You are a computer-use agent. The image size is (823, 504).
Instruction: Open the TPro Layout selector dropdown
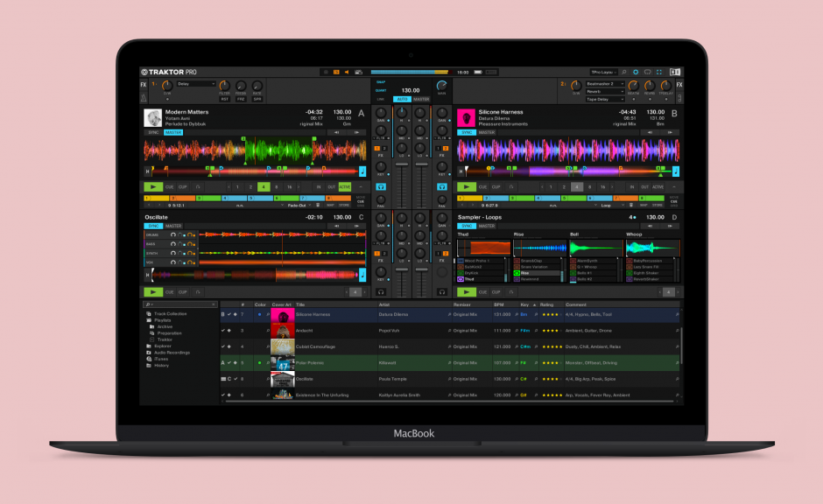604,71
